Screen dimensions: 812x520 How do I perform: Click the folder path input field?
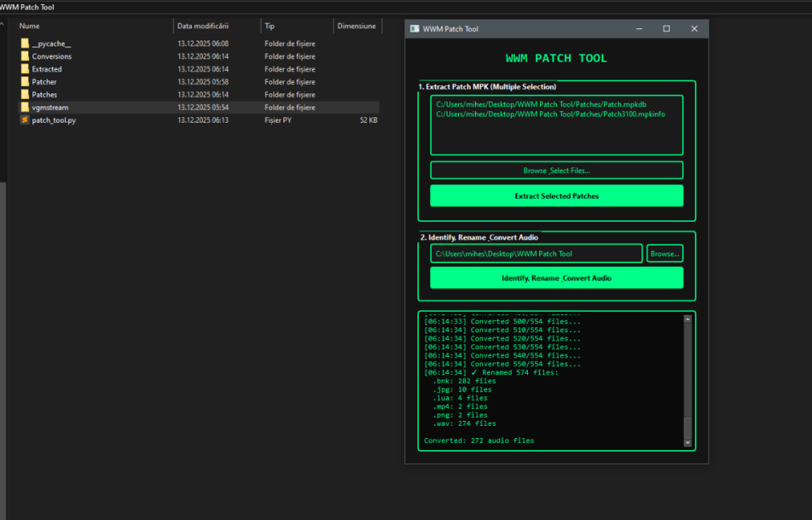536,253
